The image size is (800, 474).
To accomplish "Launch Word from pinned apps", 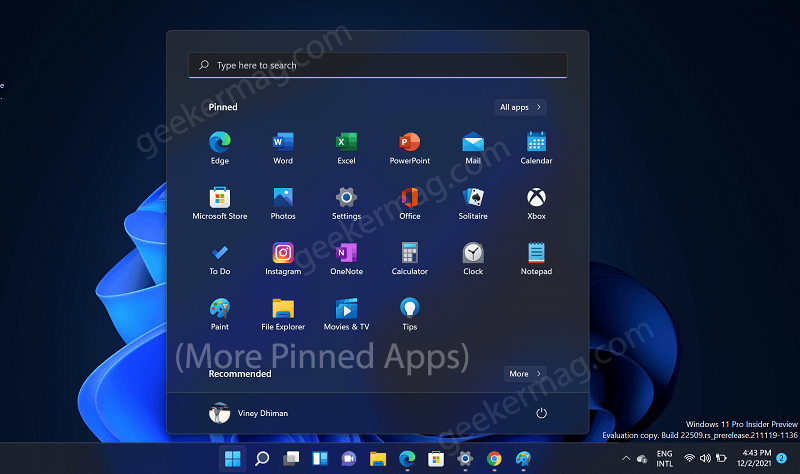I will 283,147.
